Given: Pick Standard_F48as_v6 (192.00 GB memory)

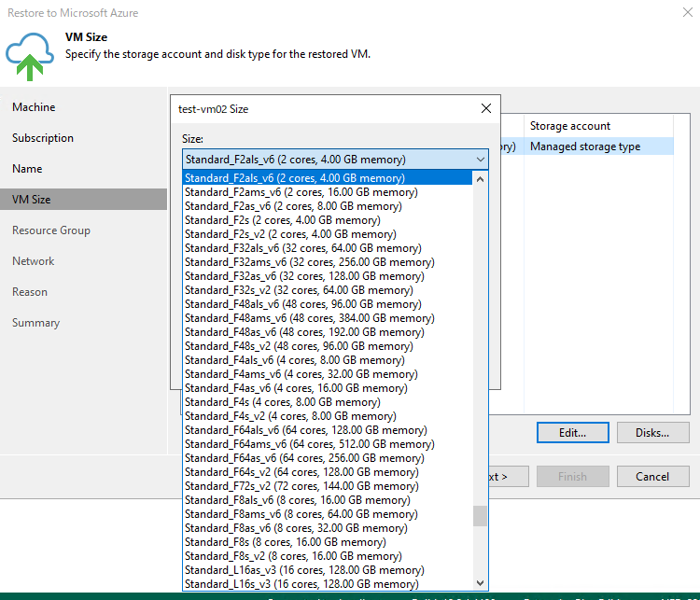Looking at the screenshot, I should click(x=328, y=332).
